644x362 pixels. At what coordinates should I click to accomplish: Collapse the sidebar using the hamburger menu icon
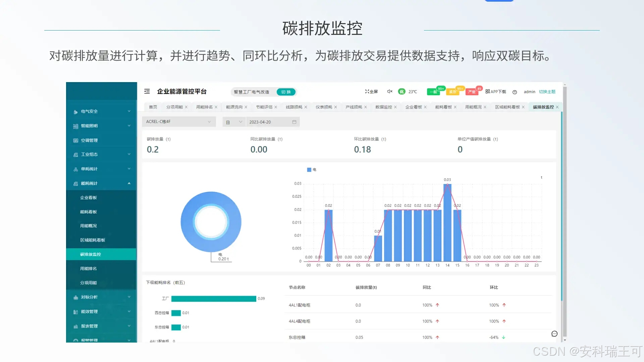(x=147, y=91)
